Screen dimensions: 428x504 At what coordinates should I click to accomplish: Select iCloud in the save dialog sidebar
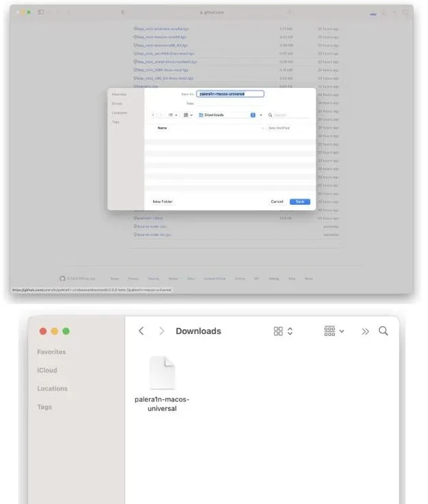117,103
